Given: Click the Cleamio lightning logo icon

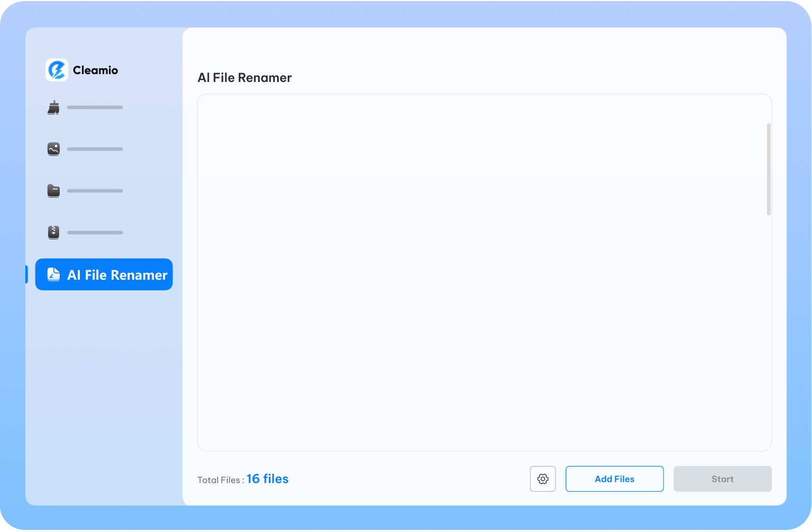Looking at the screenshot, I should pos(57,70).
